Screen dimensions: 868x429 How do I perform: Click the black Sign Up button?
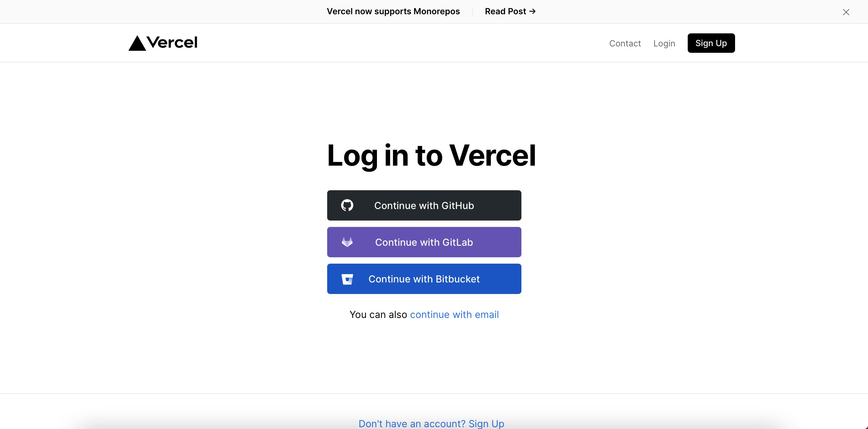[x=711, y=43]
